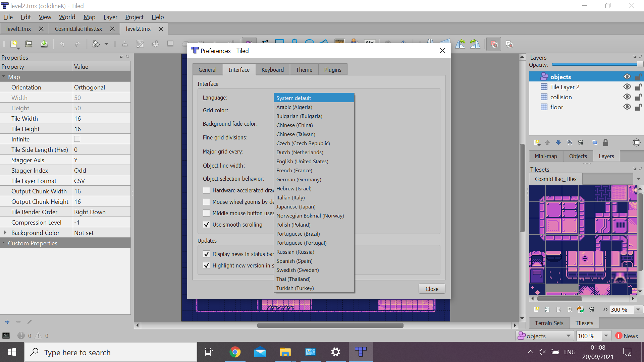Click the Lower Layer down-arrow icon

[x=558, y=142]
